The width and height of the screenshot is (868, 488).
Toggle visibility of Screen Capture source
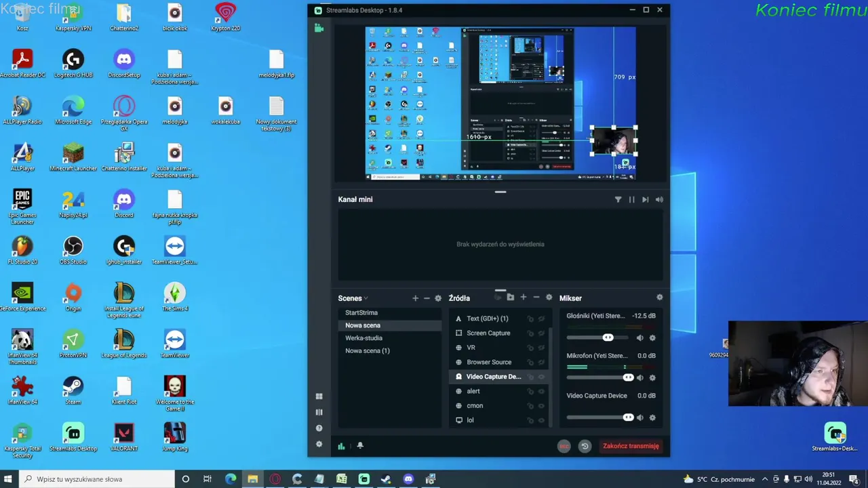click(x=541, y=333)
